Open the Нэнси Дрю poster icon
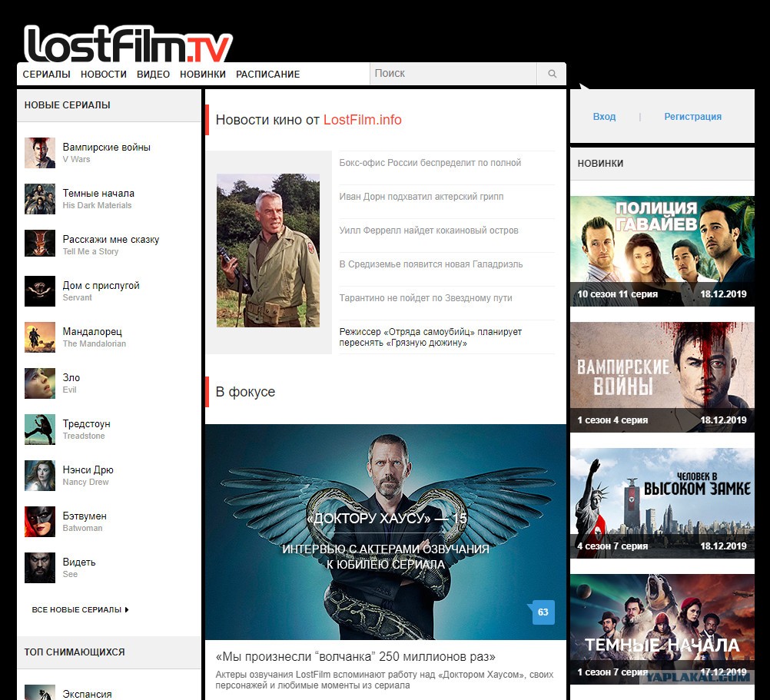770x700 pixels. (x=40, y=476)
